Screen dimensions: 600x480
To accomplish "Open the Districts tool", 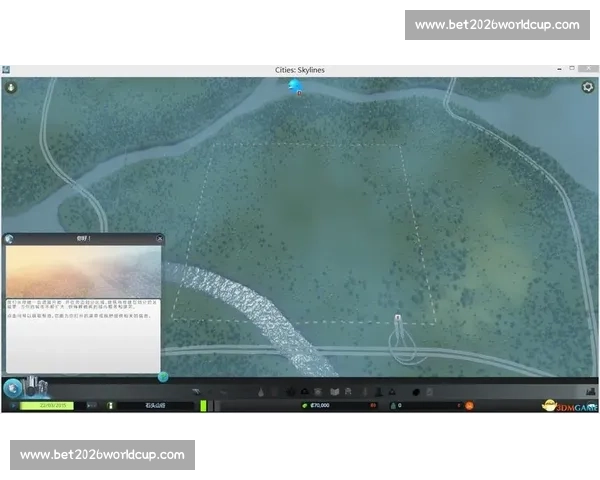I will coord(224,392).
